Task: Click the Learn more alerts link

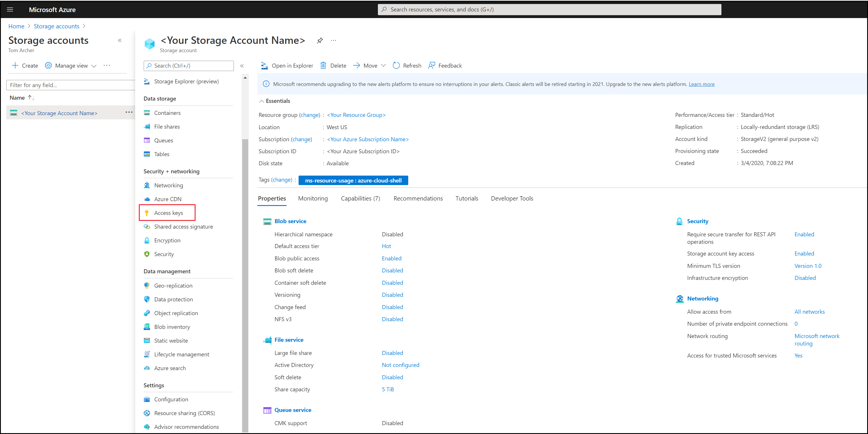Action: 702,84
